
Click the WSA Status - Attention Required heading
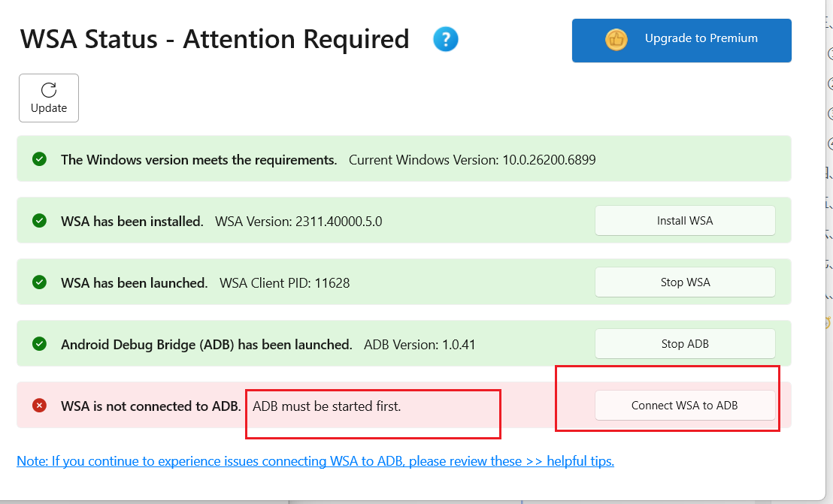point(215,39)
